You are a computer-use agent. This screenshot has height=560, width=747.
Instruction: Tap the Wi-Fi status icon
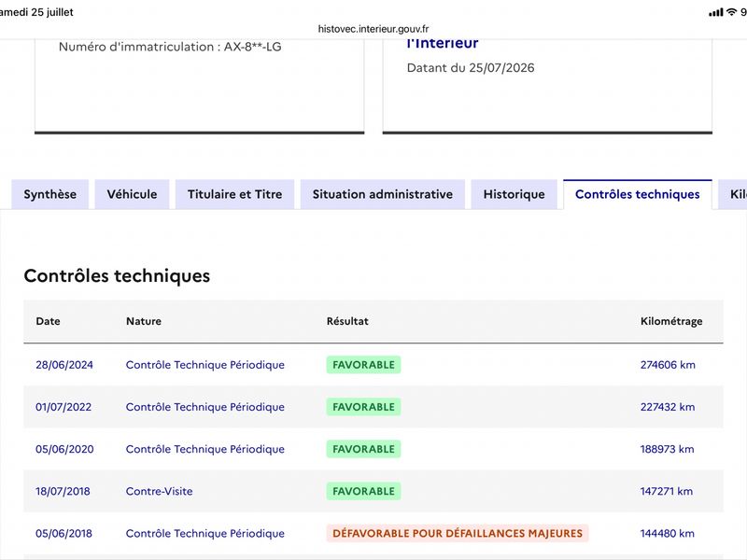[x=731, y=12]
